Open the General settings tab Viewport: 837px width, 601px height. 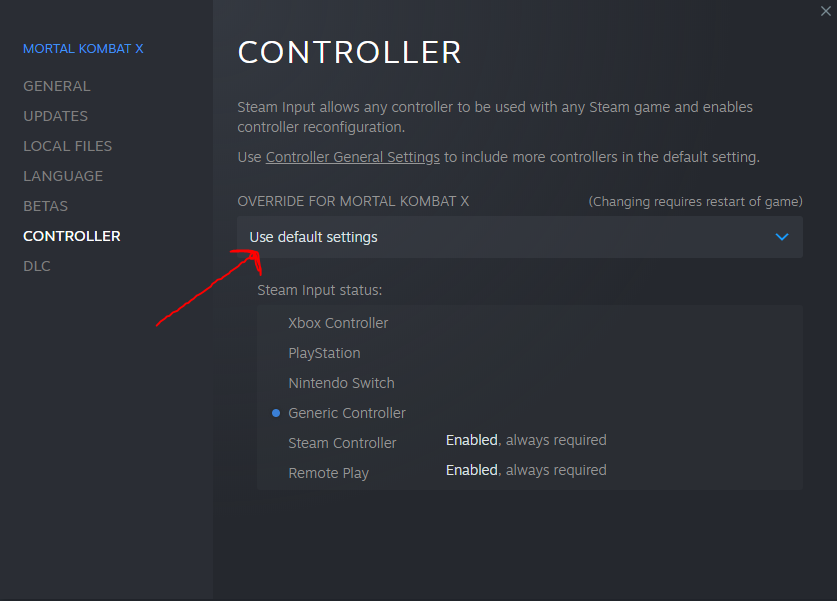click(57, 86)
